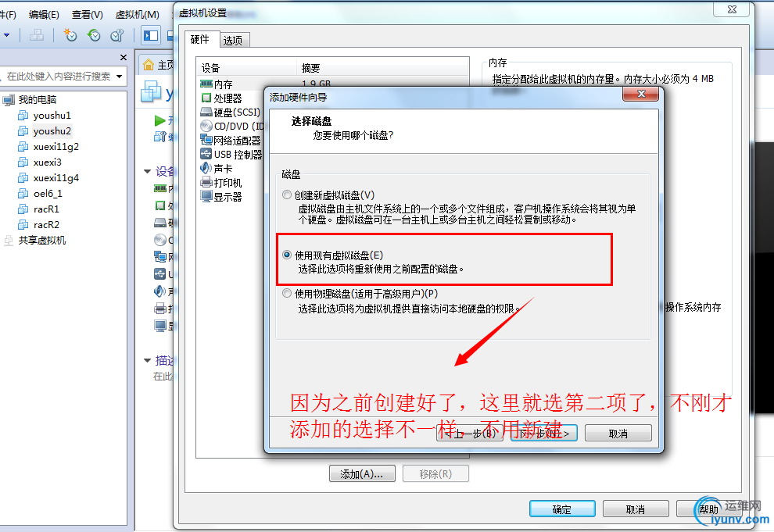This screenshot has height=532, width=774.
Task: Select 创建新虚拟磁盘(V) radio option
Action: [x=287, y=195]
